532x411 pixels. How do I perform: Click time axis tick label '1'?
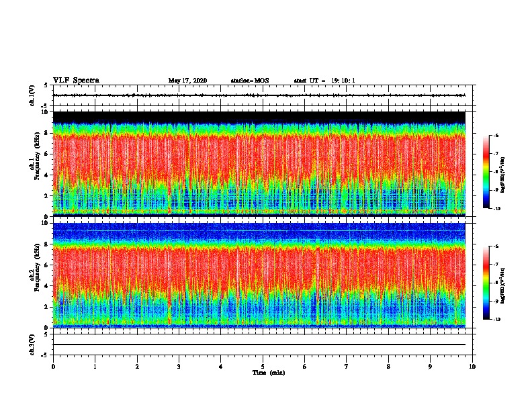(95, 367)
